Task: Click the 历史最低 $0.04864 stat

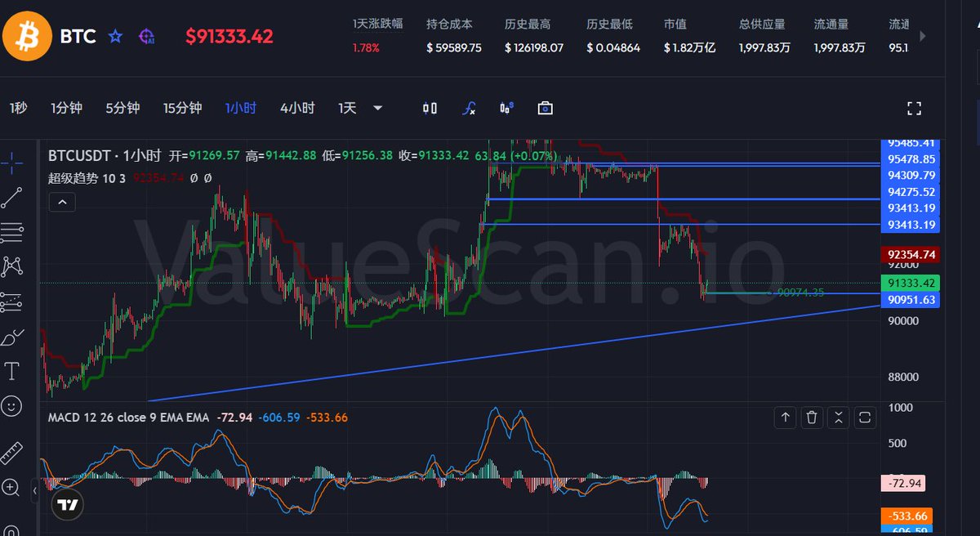Action: (613, 36)
